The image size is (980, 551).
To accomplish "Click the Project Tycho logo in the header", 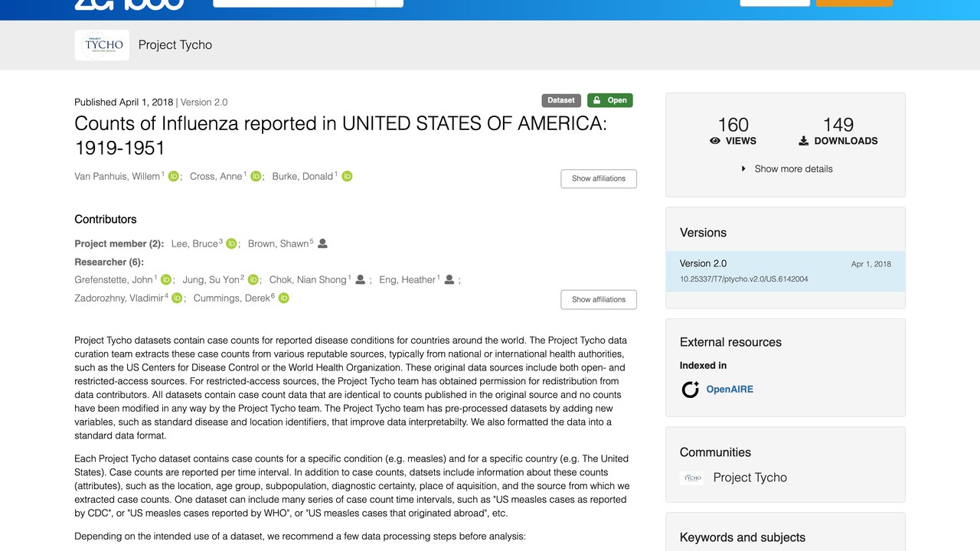I will click(x=102, y=45).
